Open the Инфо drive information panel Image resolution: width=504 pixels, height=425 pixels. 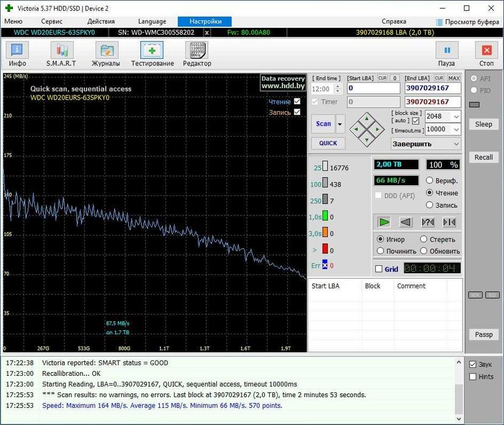tap(18, 54)
